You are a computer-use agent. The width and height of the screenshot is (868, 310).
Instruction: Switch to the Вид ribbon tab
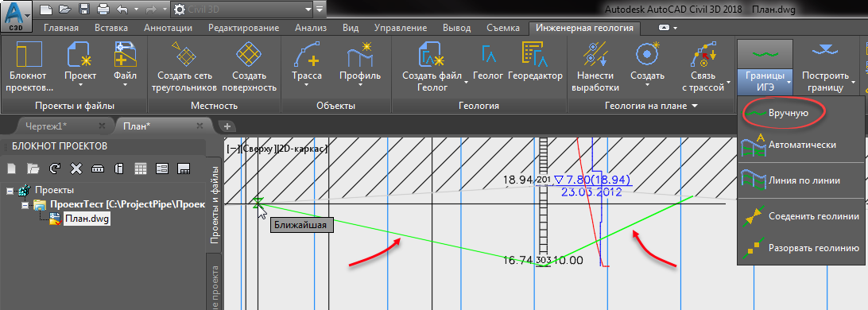(x=351, y=29)
